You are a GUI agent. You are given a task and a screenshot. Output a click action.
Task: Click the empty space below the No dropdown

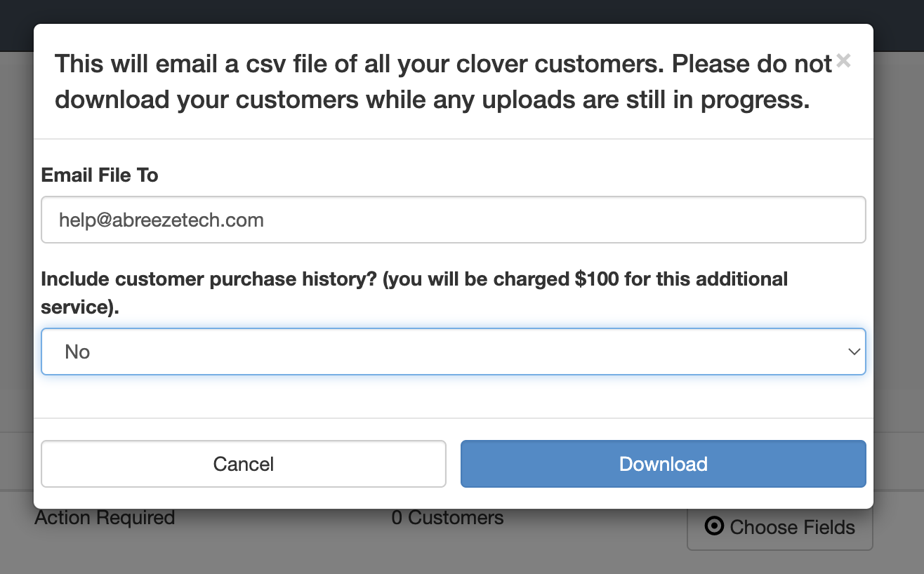(453, 396)
